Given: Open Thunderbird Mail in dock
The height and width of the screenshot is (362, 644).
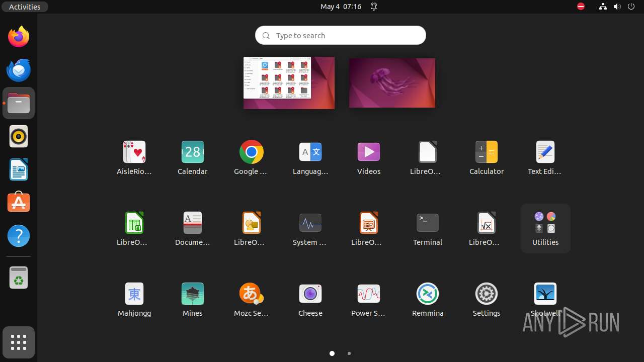Looking at the screenshot, I should click(19, 70).
